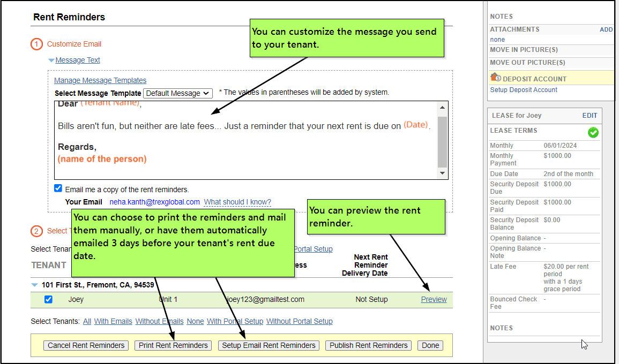Open the Select Message Template dropdown
This screenshot has width=619, height=364.
(x=178, y=93)
